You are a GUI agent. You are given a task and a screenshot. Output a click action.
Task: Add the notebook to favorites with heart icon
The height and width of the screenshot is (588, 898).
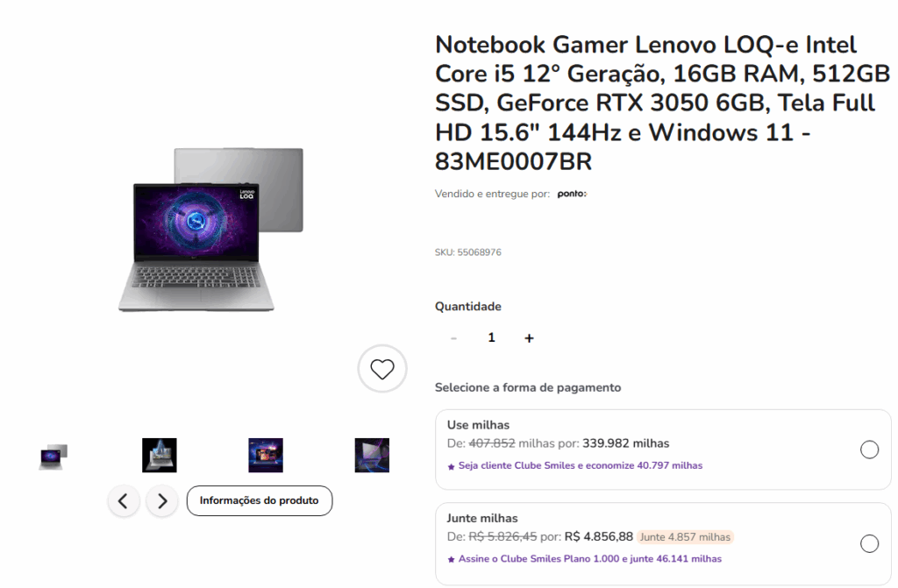382,369
